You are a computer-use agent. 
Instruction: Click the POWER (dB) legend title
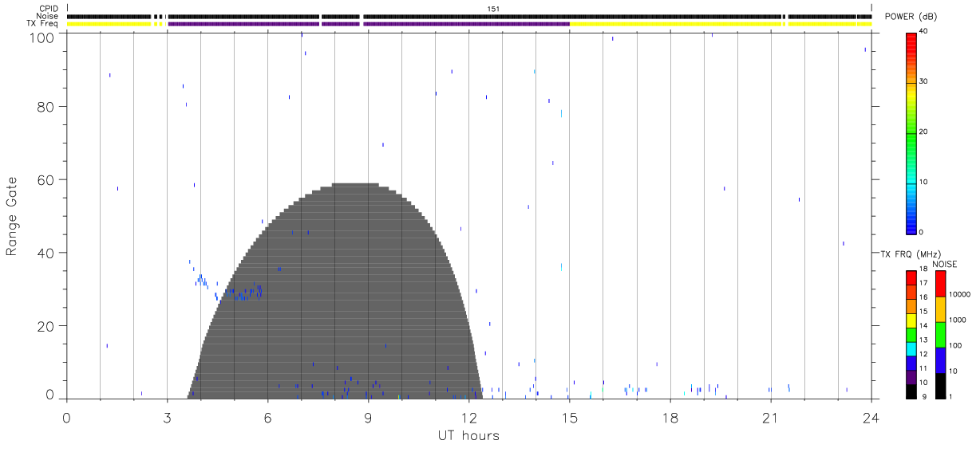click(x=911, y=17)
